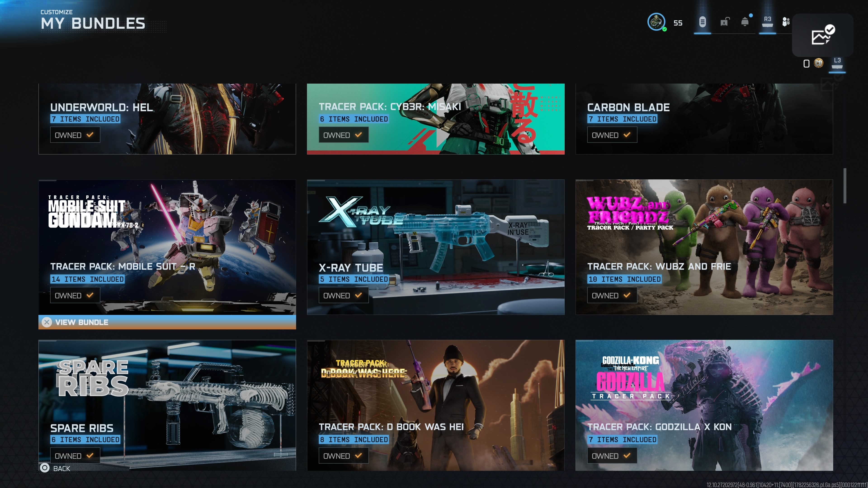Click '8 Items Included' on D Book bundle
Screen dimensions: 868x488
click(x=354, y=439)
